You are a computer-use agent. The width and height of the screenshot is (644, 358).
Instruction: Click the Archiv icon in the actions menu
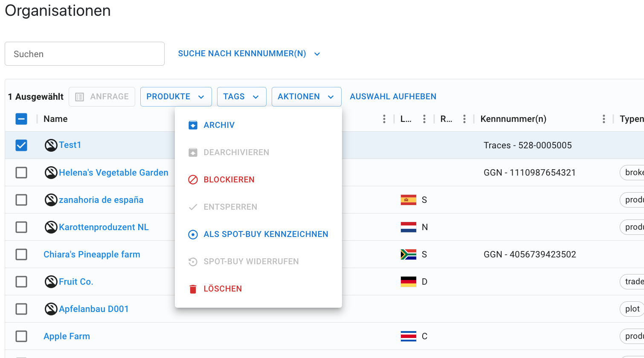(193, 125)
